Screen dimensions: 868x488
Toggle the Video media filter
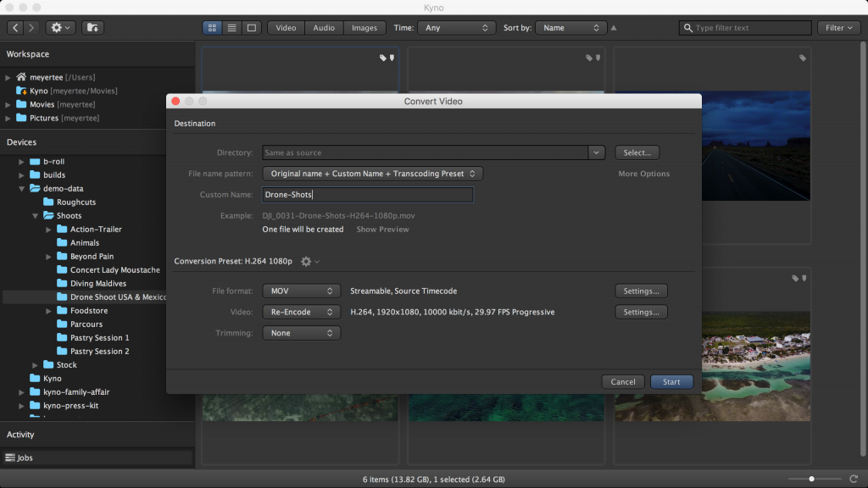click(286, 27)
